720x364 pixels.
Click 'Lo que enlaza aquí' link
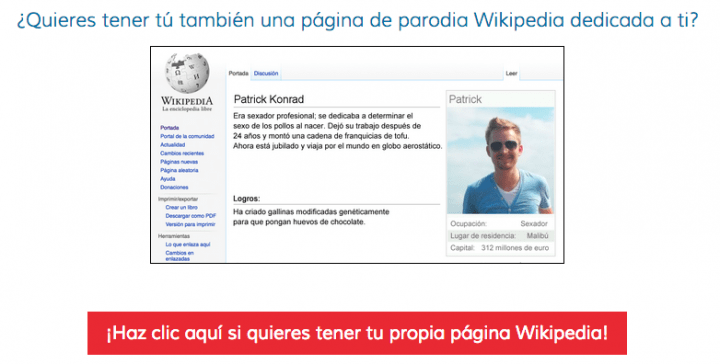[188, 245]
